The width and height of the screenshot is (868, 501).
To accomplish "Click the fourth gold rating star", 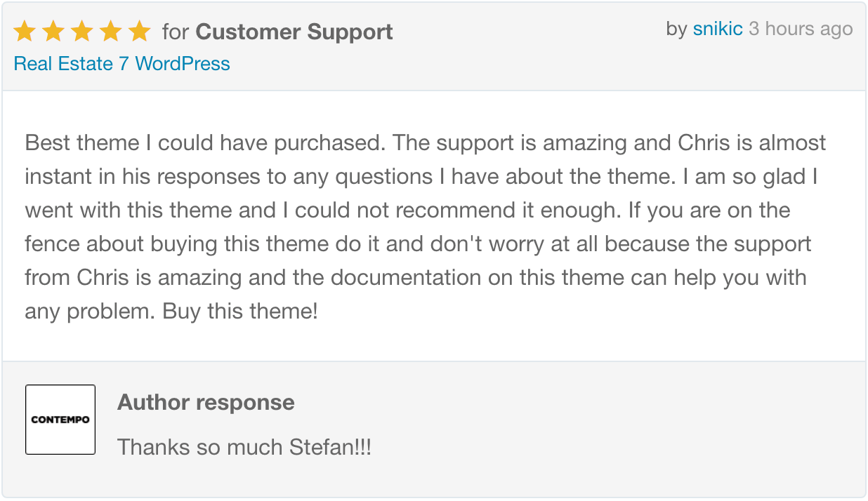I will 111,32.
